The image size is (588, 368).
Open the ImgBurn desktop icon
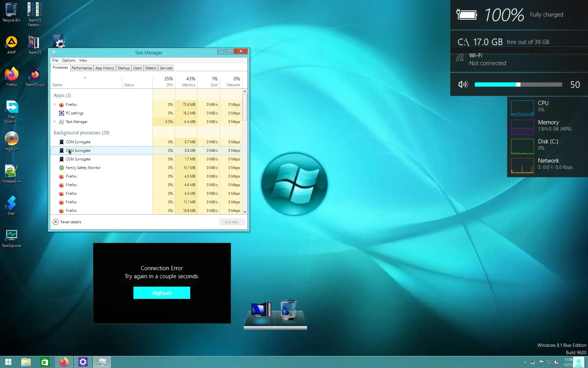[11, 141]
